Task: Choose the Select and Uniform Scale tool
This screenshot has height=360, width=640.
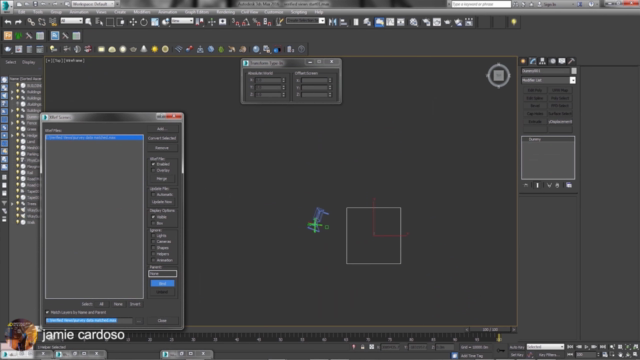Action: (155, 22)
